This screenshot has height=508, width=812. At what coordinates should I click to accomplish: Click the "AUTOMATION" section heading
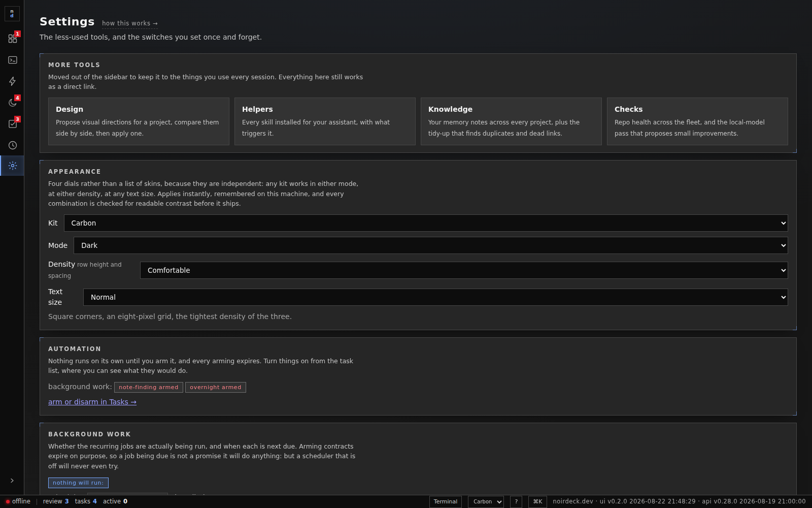75,349
